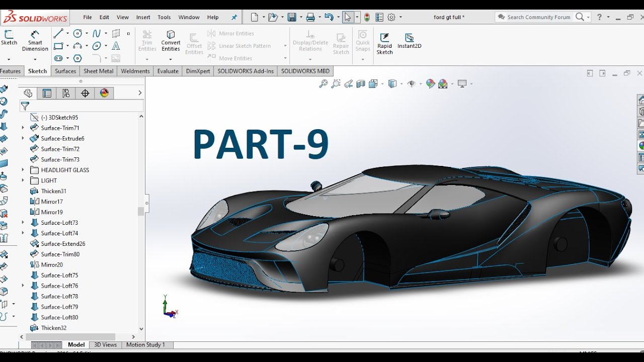Toggle Rapid Sketch mode
Image resolution: width=644 pixels, height=362 pixels.
pyautogui.click(x=384, y=44)
